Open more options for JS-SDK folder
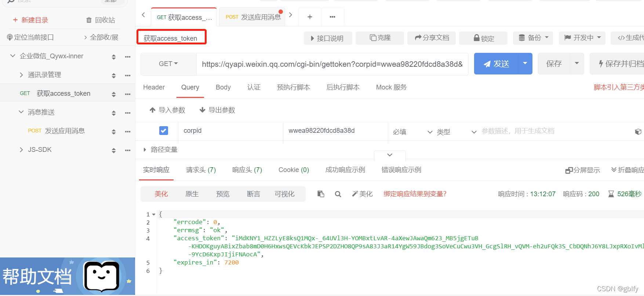This screenshot has width=644, height=296. coord(128,150)
